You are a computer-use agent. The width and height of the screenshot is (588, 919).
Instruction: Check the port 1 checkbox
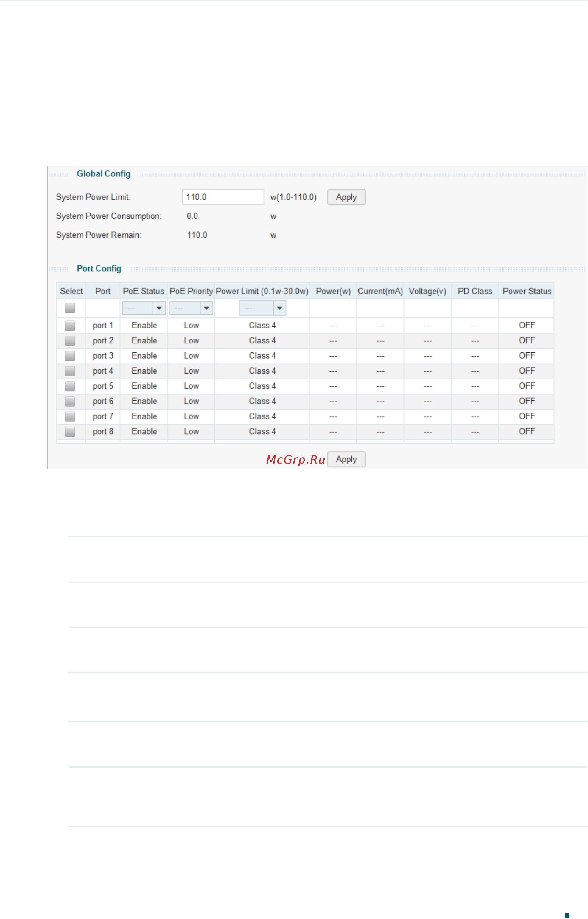[x=70, y=326]
